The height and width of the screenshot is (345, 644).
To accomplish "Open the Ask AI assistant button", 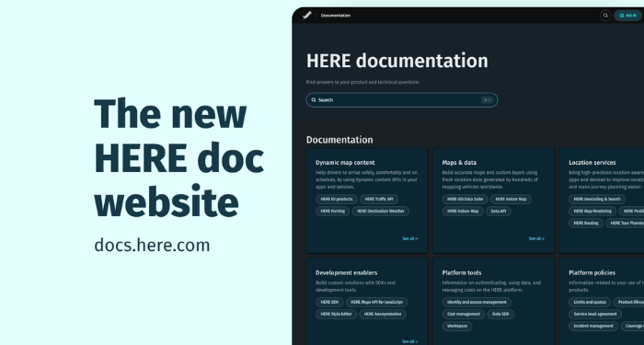I will [x=628, y=16].
